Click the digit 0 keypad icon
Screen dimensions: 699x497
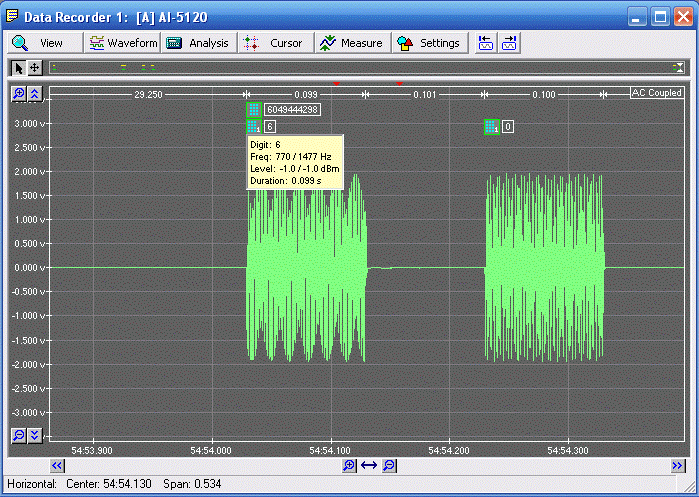tap(492, 127)
